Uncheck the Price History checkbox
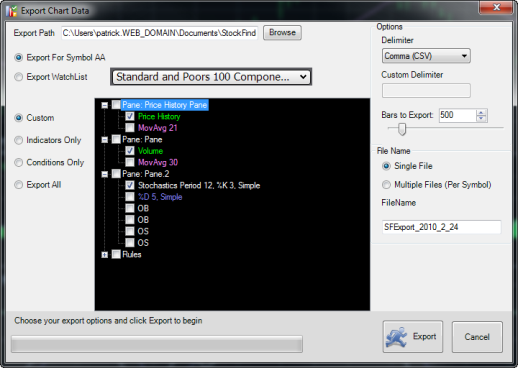Viewport: 518px width, 368px height. [x=130, y=116]
